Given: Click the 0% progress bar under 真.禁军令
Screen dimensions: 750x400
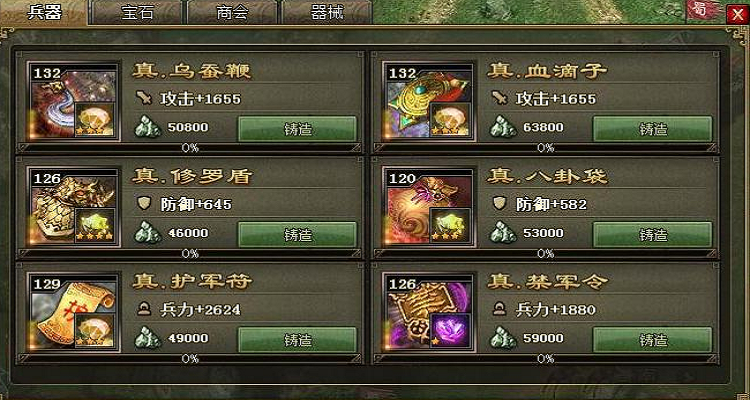Looking at the screenshot, I should (545, 359).
